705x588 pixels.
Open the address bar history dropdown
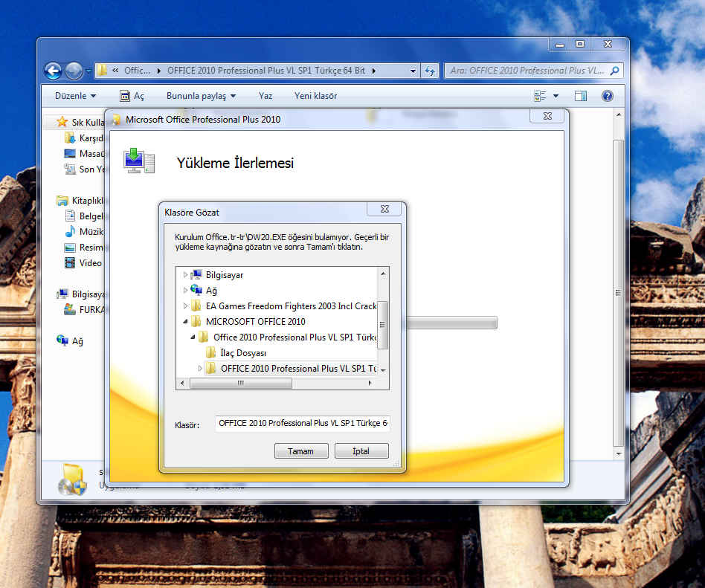413,71
